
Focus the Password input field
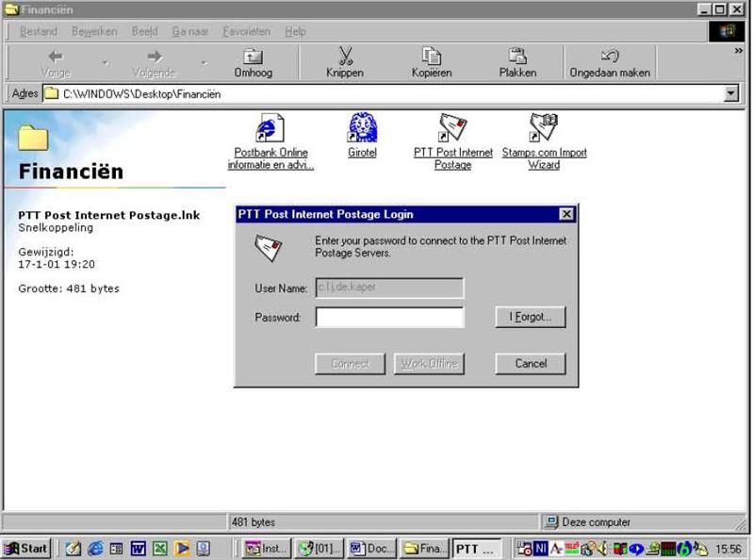pos(390,317)
